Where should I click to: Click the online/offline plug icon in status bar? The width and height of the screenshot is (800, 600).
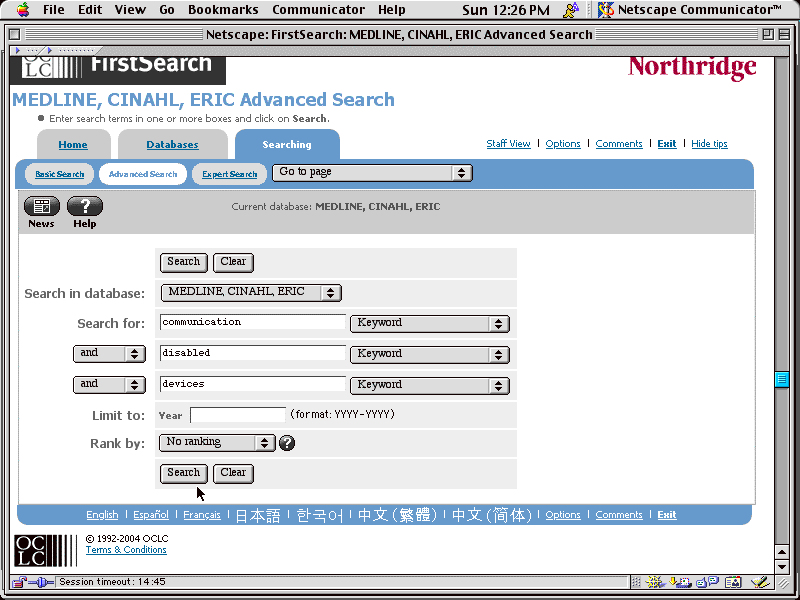point(41,582)
